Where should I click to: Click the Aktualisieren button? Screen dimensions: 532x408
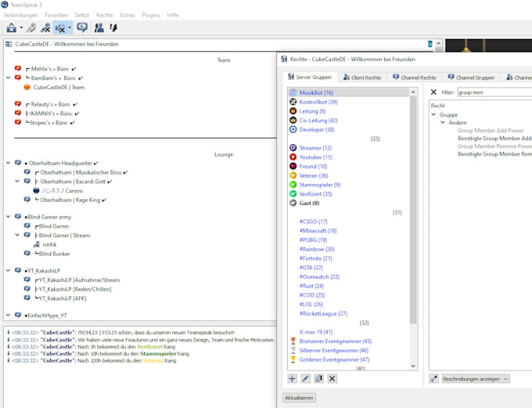tap(299, 398)
